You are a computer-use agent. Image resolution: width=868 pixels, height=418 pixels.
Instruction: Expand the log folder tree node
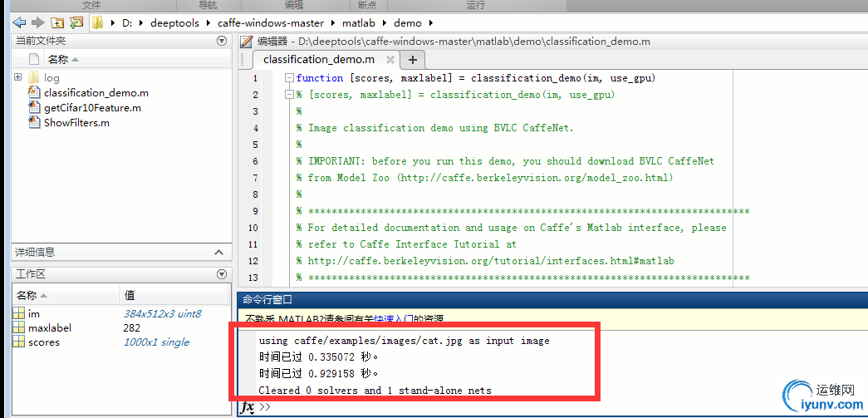point(17,77)
